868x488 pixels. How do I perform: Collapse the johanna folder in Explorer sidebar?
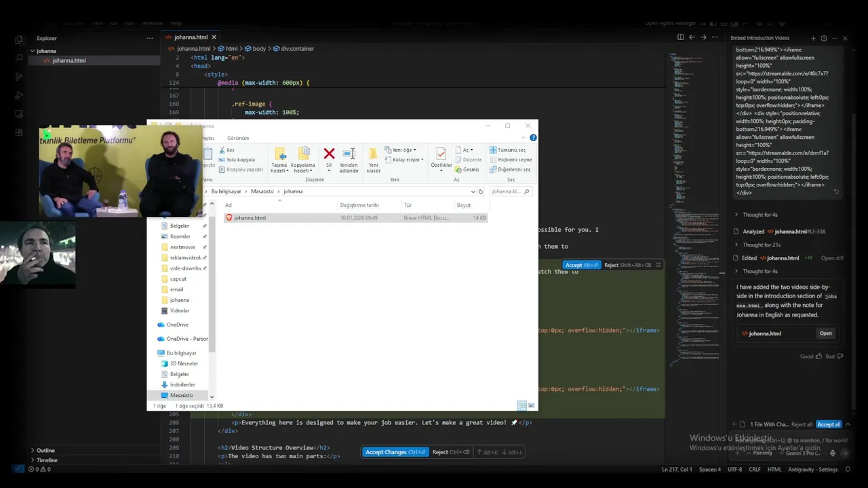click(x=32, y=51)
